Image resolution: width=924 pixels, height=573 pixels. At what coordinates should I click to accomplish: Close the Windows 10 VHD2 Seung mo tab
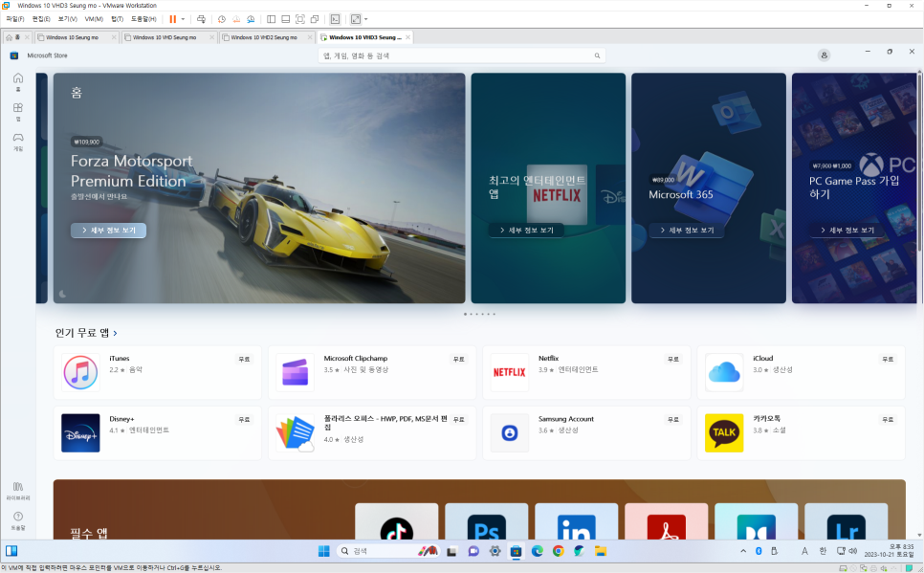tap(310, 37)
